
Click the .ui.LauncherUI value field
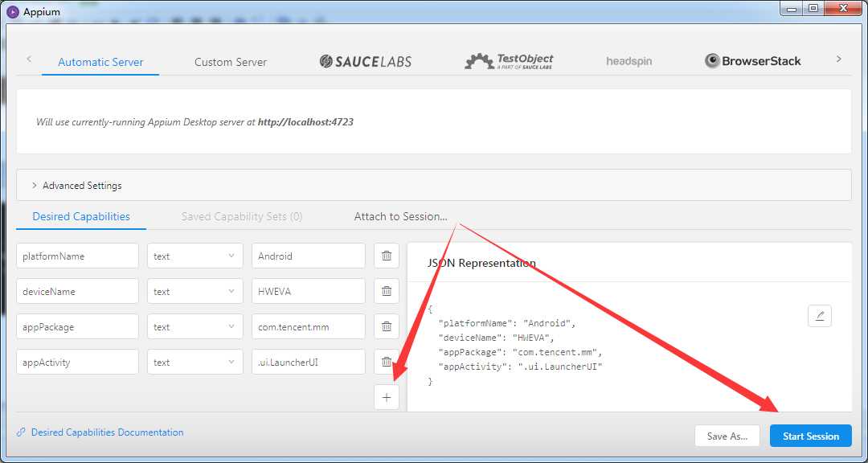click(309, 363)
